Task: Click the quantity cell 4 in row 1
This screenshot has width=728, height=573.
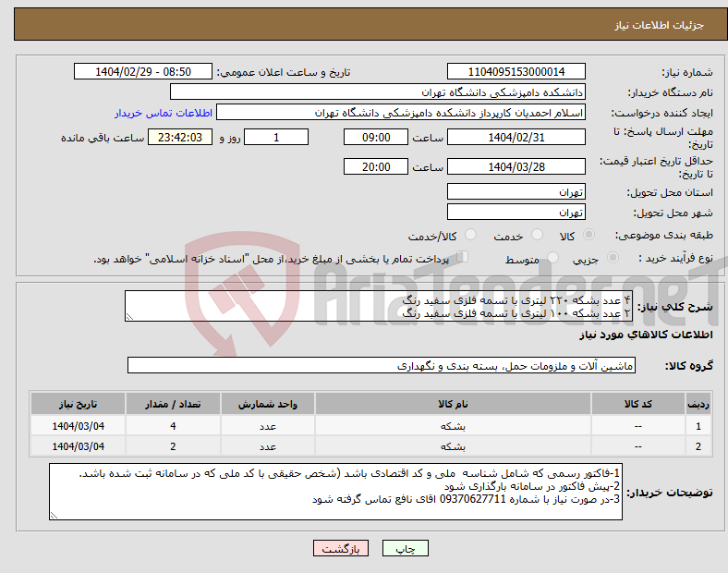Action: click(173, 426)
